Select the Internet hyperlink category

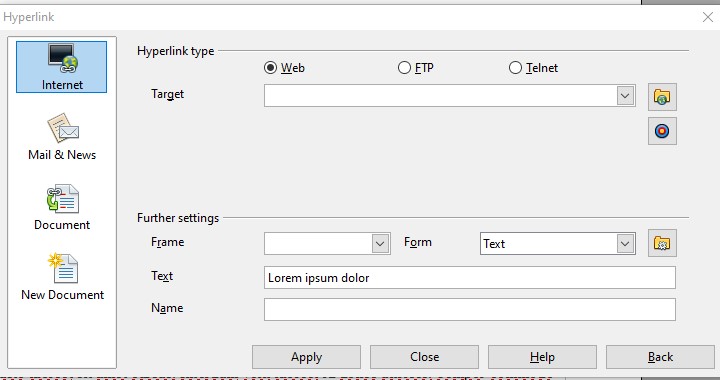[62, 67]
